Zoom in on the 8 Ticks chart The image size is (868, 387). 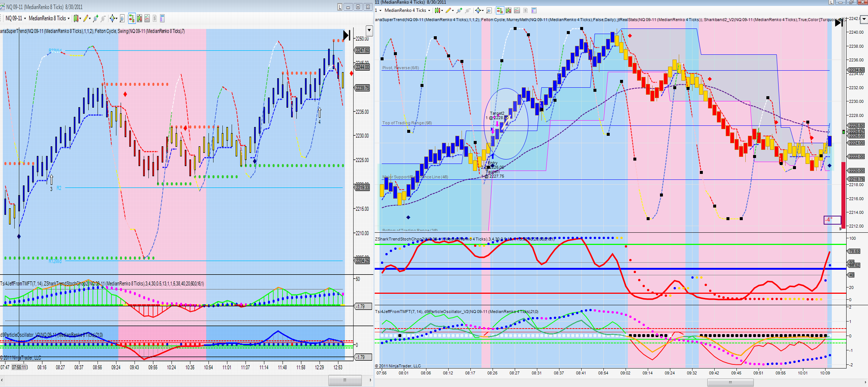click(96, 18)
